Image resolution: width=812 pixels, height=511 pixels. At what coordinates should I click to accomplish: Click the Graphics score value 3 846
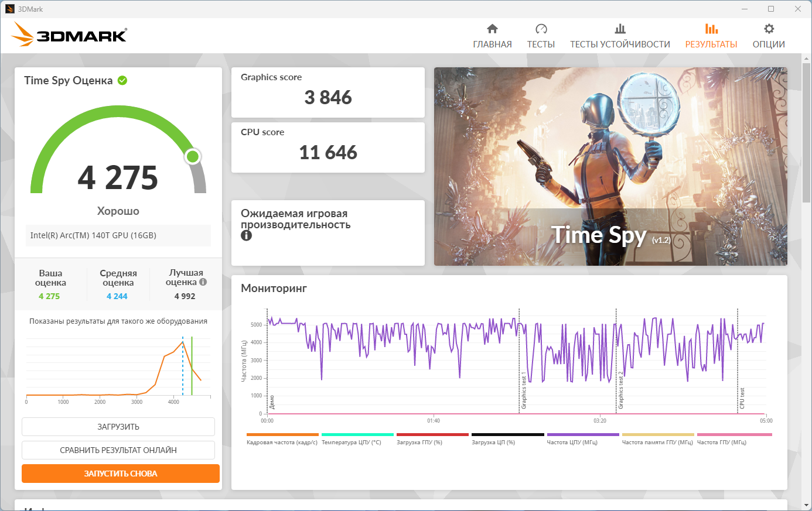[x=328, y=97]
